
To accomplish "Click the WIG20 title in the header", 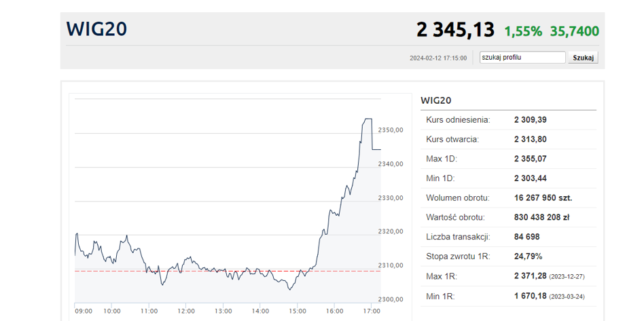I will coord(96,30).
